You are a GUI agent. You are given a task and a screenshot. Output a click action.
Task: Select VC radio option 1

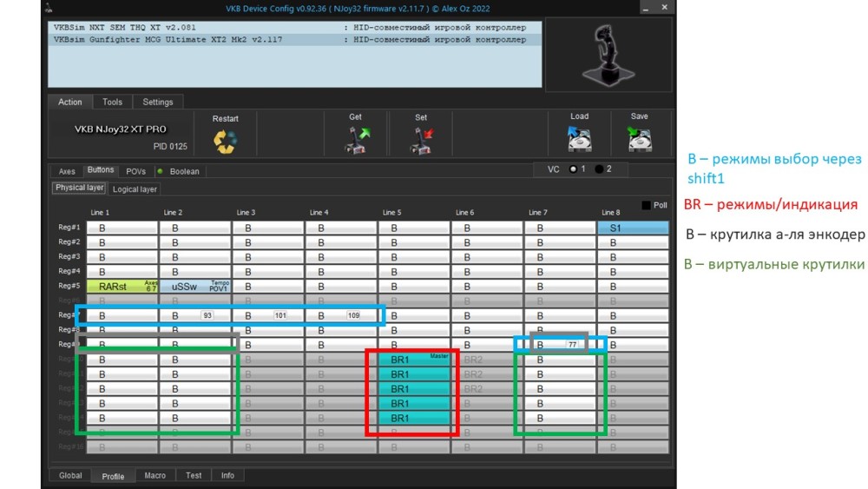[573, 169]
